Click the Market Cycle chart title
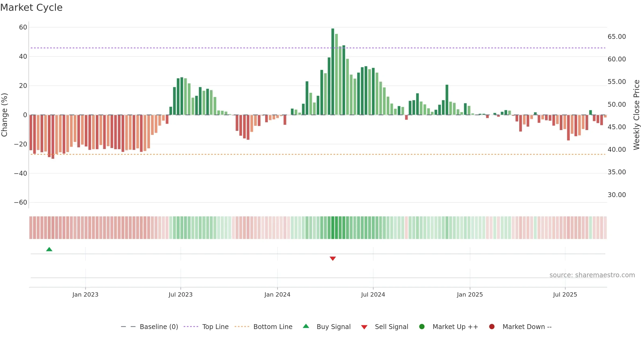 click(31, 8)
